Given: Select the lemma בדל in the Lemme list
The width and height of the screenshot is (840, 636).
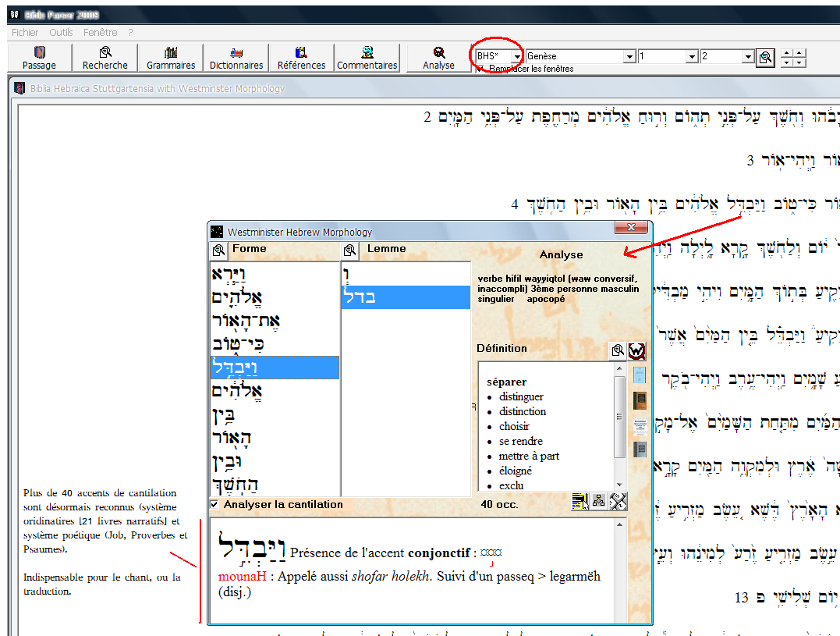Looking at the screenshot, I should coord(406,297).
